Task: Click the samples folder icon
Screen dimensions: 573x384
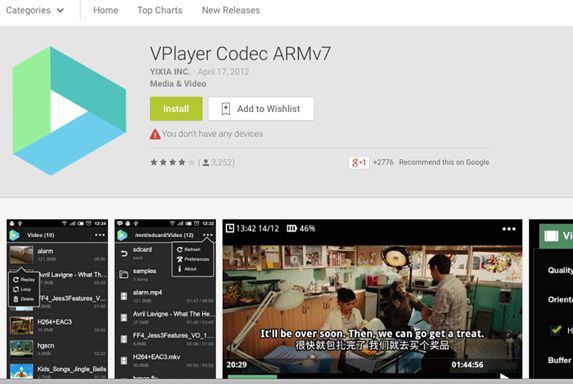Action: click(124, 274)
